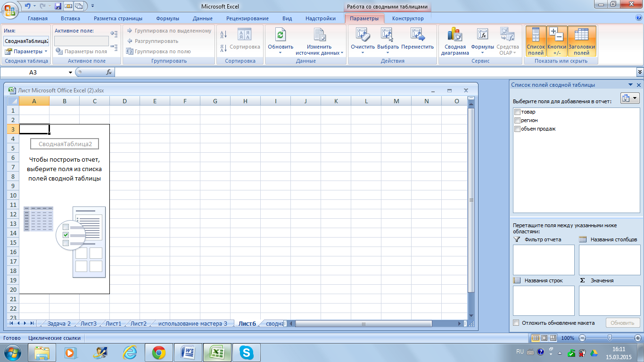This screenshot has width=644, height=362.
Task: Click the 100% zoom level
Action: (568, 338)
